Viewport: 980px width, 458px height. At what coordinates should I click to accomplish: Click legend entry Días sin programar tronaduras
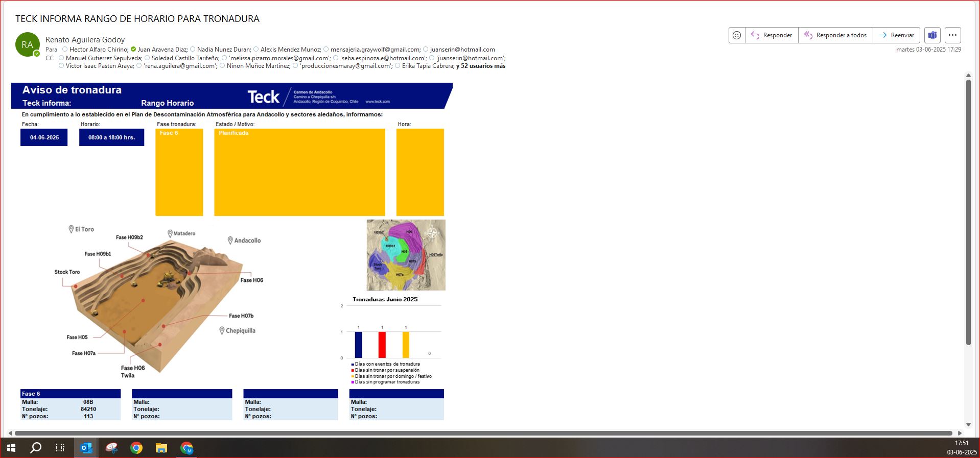point(386,382)
